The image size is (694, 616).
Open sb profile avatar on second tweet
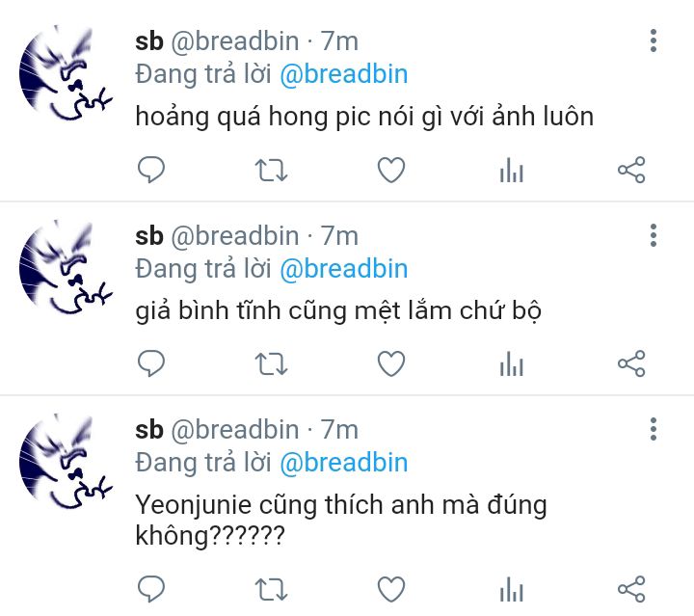pyautogui.click(x=66, y=267)
